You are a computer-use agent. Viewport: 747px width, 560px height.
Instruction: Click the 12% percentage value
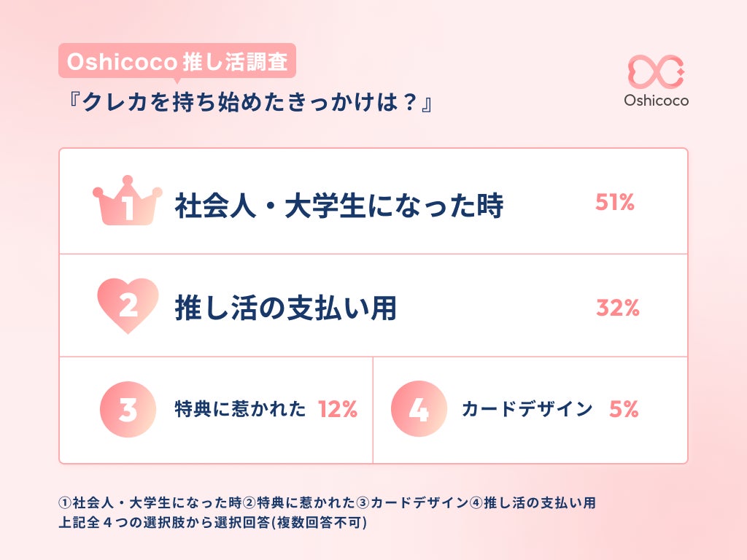[x=337, y=410]
